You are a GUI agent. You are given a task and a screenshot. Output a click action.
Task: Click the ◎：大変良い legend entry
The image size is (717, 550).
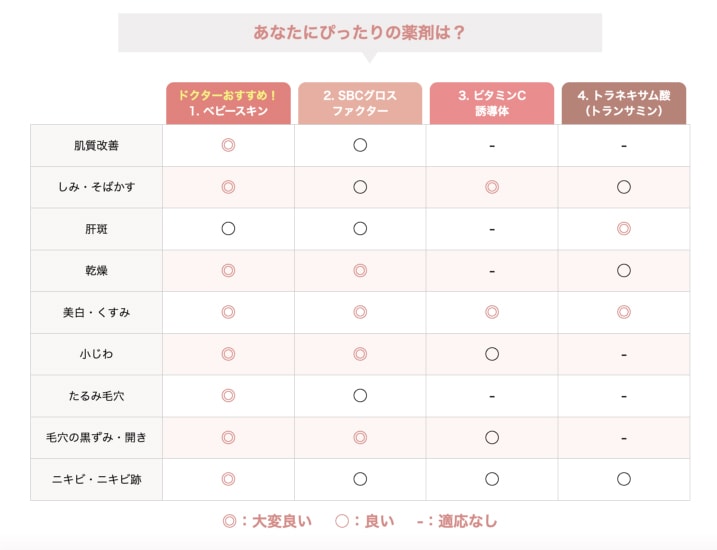click(267, 521)
